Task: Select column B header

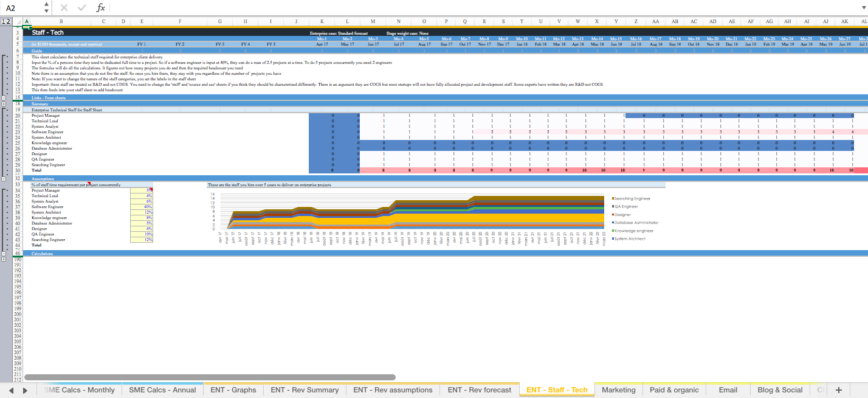Action: click(x=61, y=21)
